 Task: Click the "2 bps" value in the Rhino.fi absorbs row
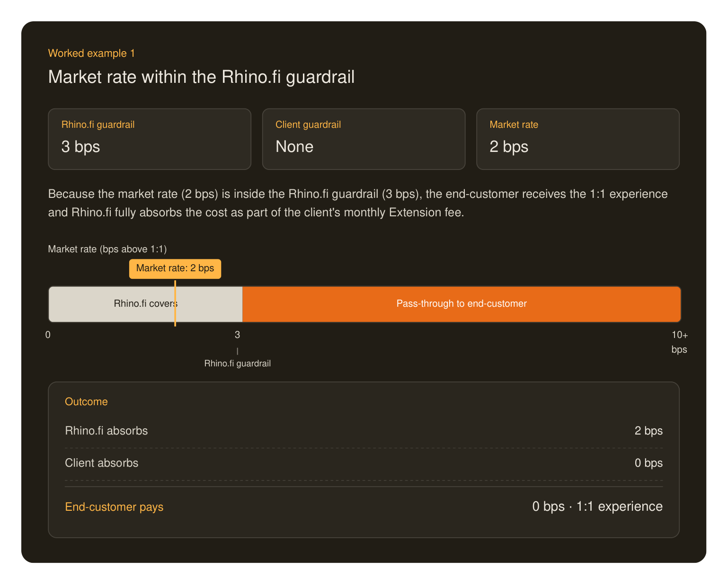648,431
